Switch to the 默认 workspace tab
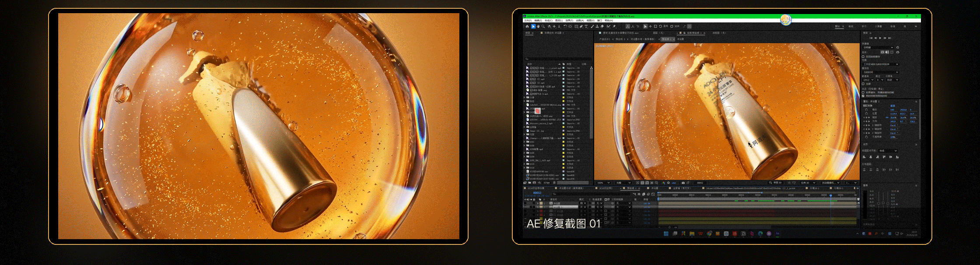980x265 pixels. pos(837,26)
